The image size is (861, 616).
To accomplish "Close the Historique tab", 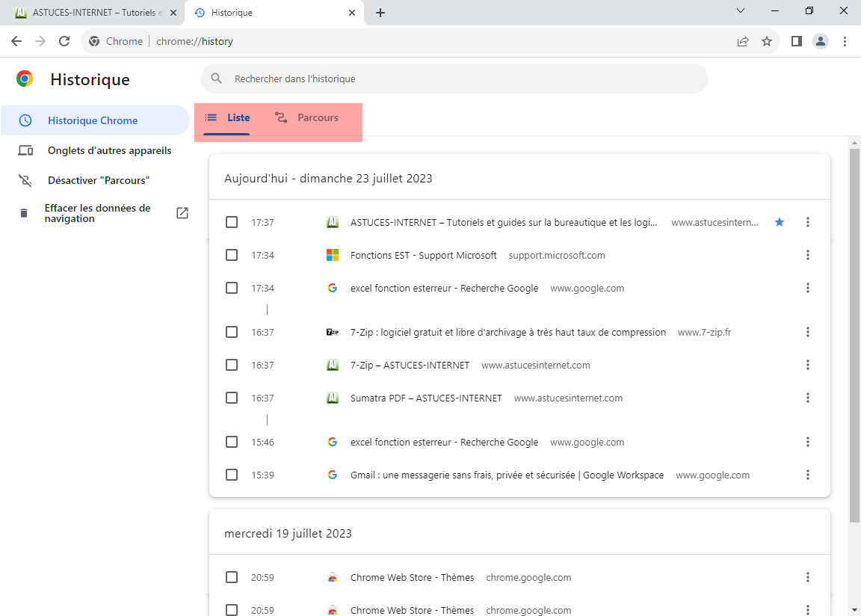I will click(x=352, y=13).
